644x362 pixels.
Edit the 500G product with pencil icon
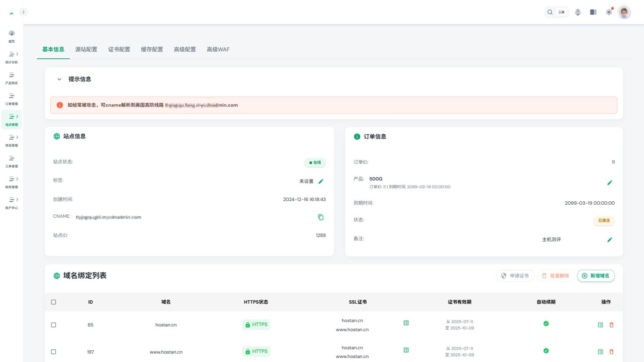point(610,182)
